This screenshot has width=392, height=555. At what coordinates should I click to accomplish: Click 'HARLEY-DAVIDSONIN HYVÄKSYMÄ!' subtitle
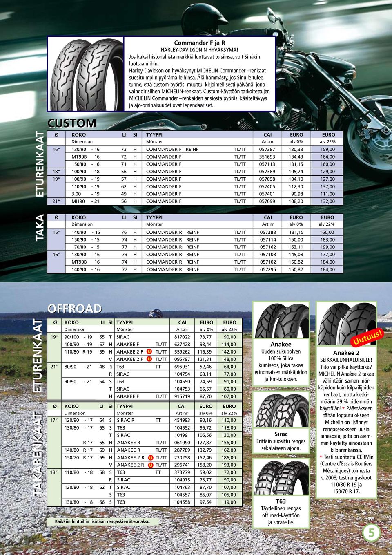[x=199, y=49]
